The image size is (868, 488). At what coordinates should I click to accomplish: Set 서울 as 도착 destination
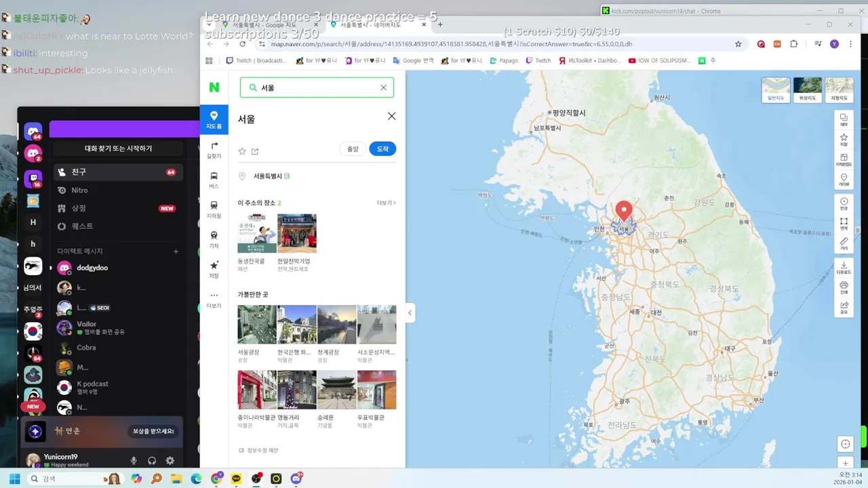382,149
